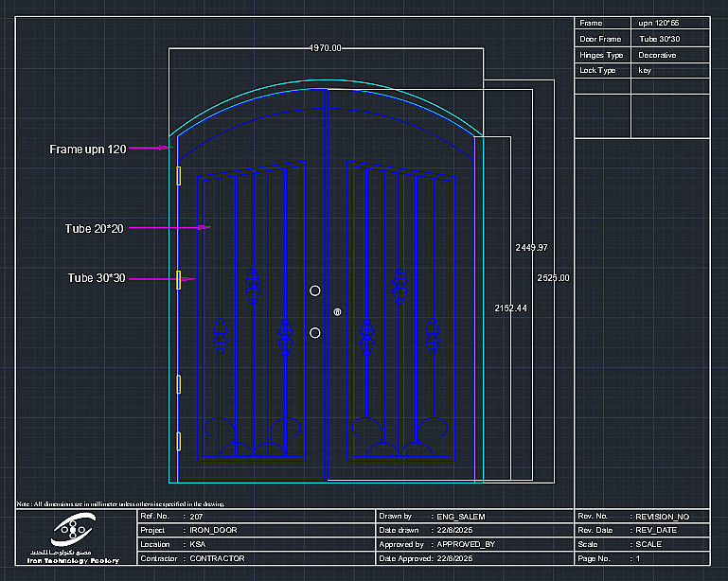Click the uppercase 'CONTRACTOR' placeholder value
Viewport: 728px width, 581px height.
217,558
